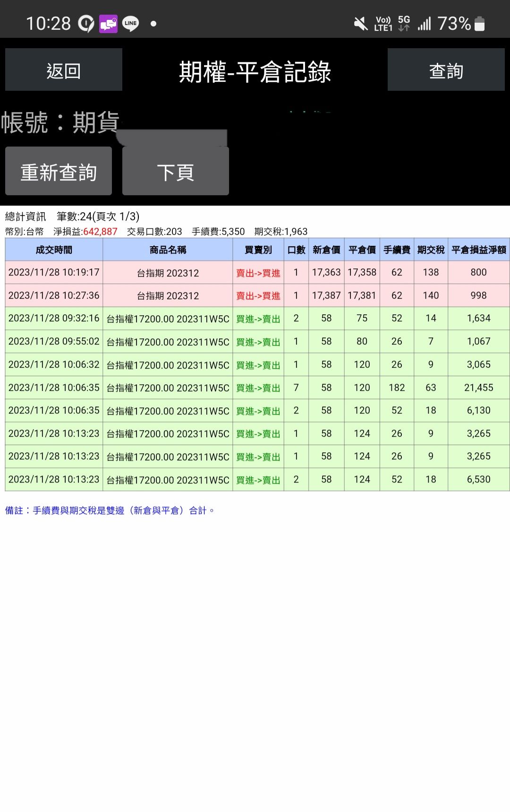Go to next page with 下頁

(x=176, y=171)
